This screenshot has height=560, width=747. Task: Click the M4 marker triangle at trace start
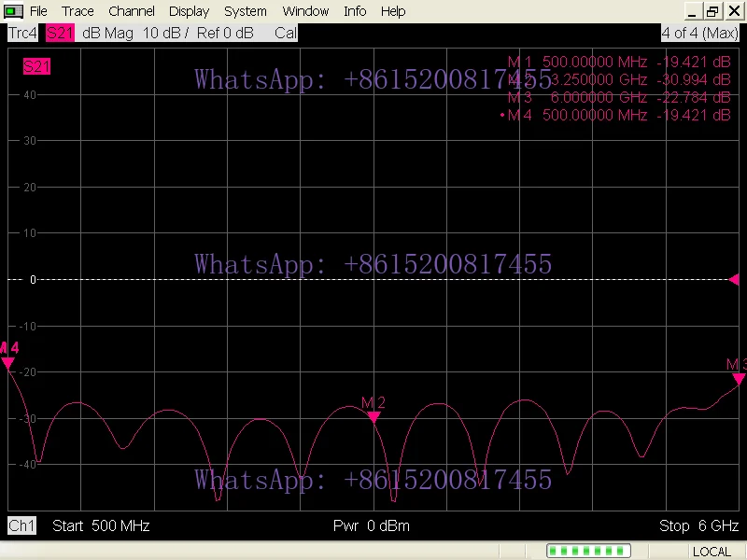pos(7,362)
